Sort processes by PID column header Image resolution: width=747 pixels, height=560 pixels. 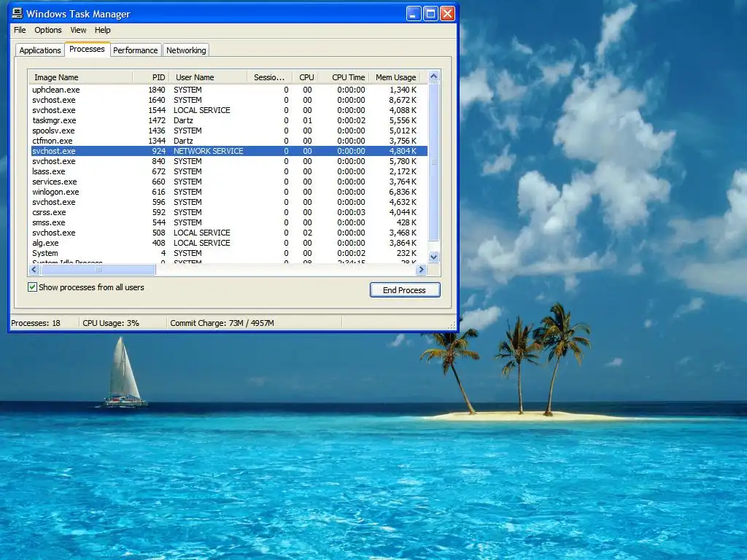(x=150, y=77)
